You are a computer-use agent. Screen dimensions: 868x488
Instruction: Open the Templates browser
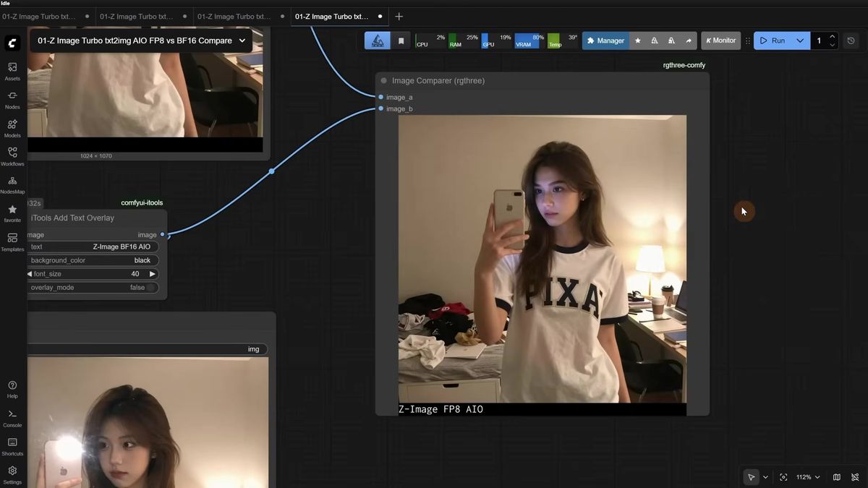click(x=12, y=242)
